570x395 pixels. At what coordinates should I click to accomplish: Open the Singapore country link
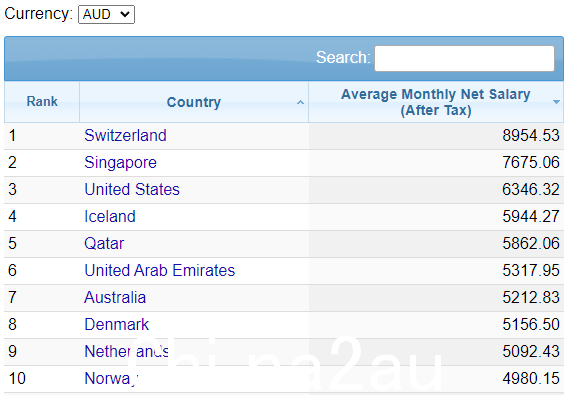coord(120,162)
